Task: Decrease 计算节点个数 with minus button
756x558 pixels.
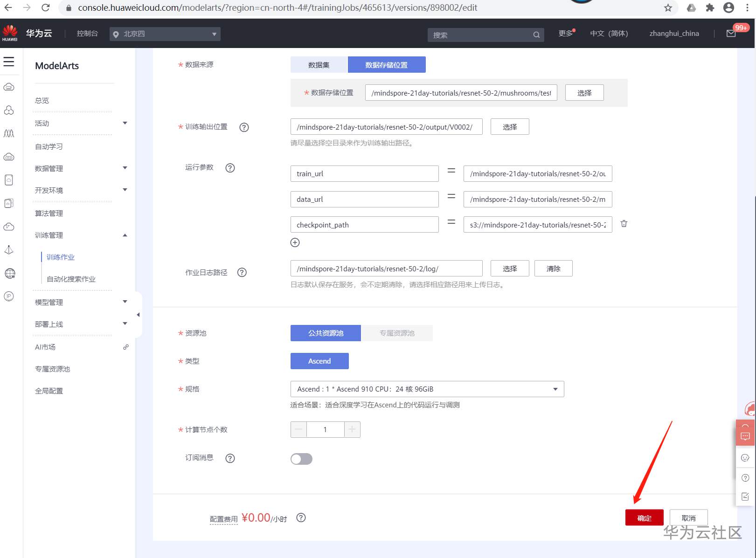Action: pyautogui.click(x=298, y=429)
